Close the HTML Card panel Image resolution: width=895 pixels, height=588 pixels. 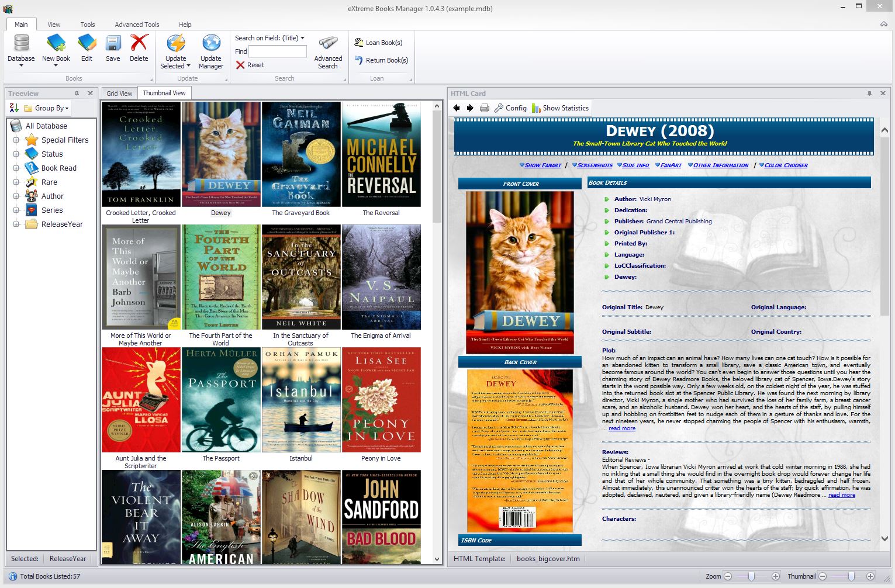[x=883, y=93]
